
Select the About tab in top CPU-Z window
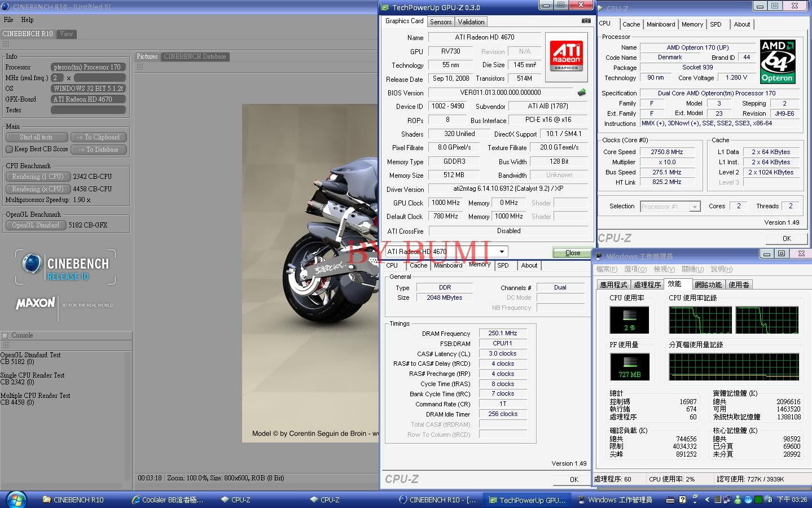click(x=742, y=24)
